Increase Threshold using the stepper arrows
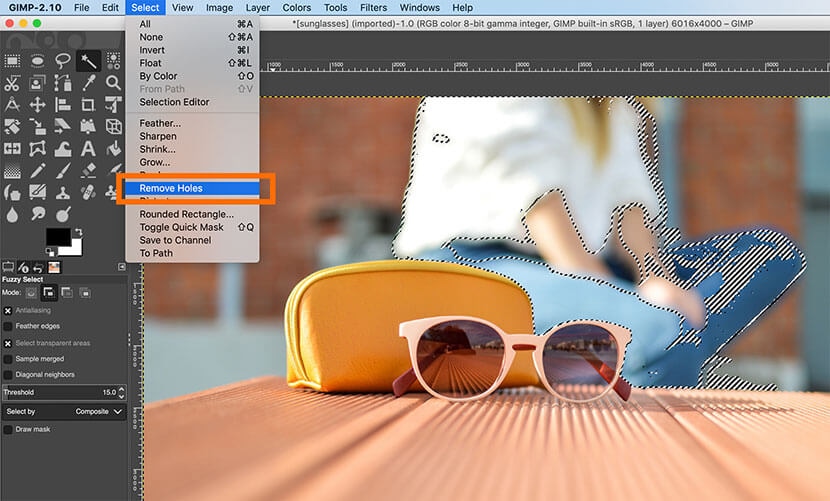The image size is (830, 501). point(122,389)
